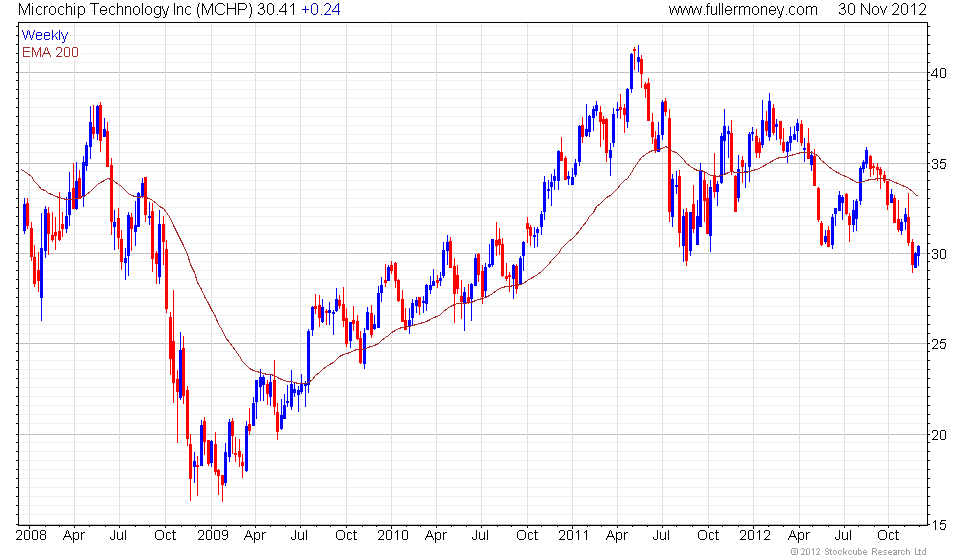Click the 2008 label on time axis
Image resolution: width=980 pixels, height=560 pixels.
(31, 536)
